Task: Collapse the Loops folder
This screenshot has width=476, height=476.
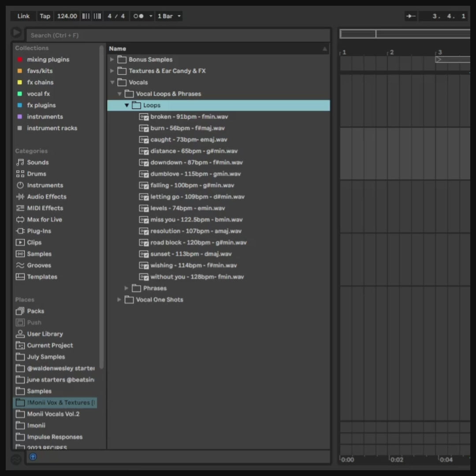Action: click(126, 105)
